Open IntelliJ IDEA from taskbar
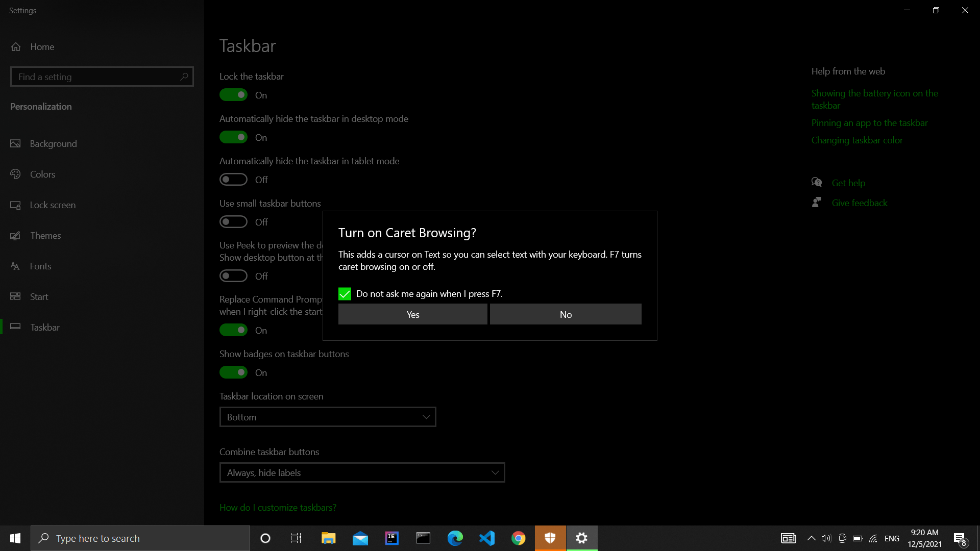980x551 pixels. tap(392, 538)
